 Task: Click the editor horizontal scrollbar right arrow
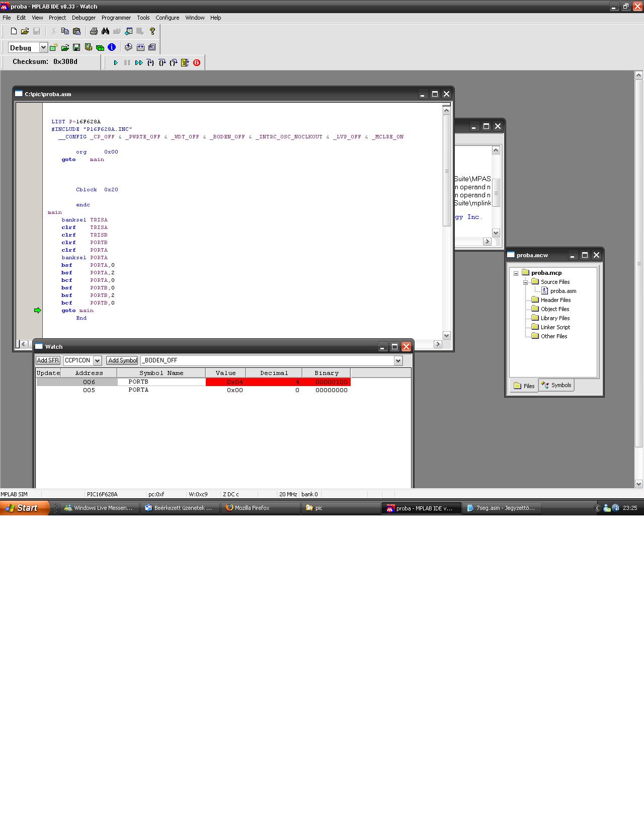438,344
